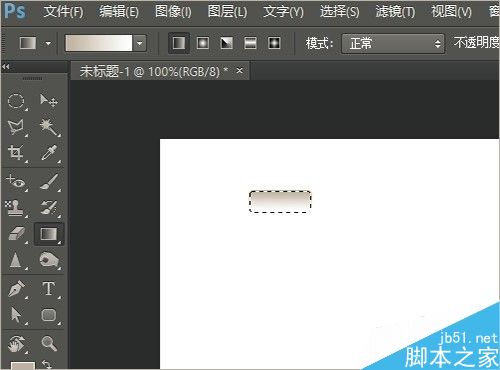500x370 pixels.
Task: Select the Type tool
Action: [x=49, y=289]
